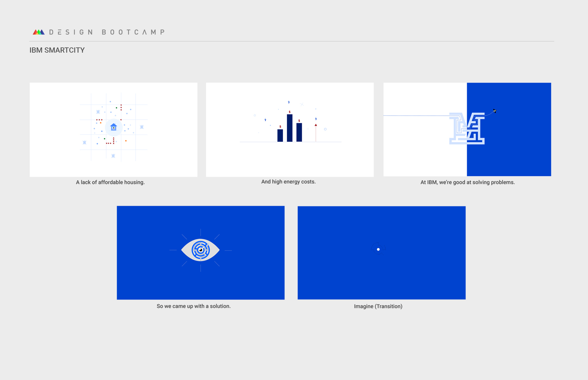This screenshot has width=588, height=380.
Task: Click the tallest dark blue bar
Action: pos(289,128)
